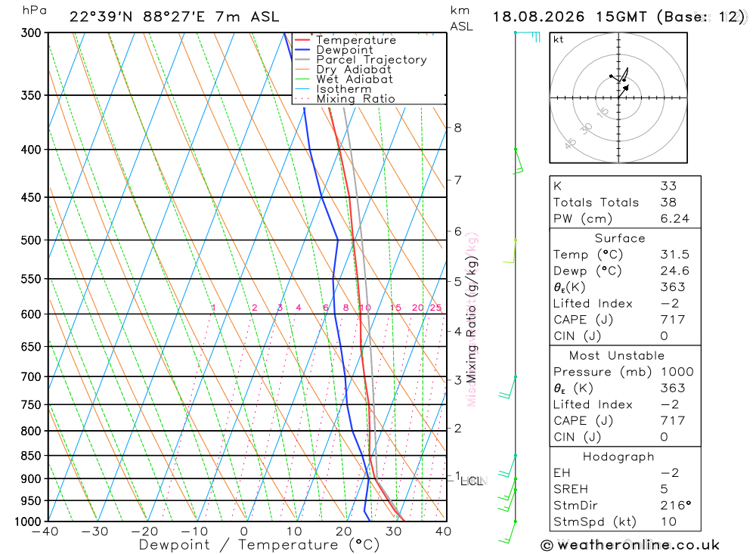This screenshot has height=554, width=756.
Task: Click the Dewpoint / Temperature (°C) axis title
Action: 259,545
